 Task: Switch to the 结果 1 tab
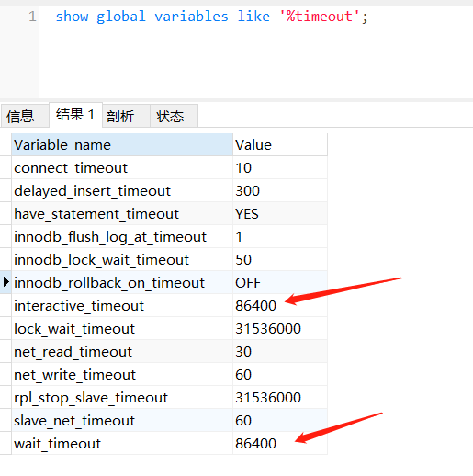pyautogui.click(x=75, y=115)
